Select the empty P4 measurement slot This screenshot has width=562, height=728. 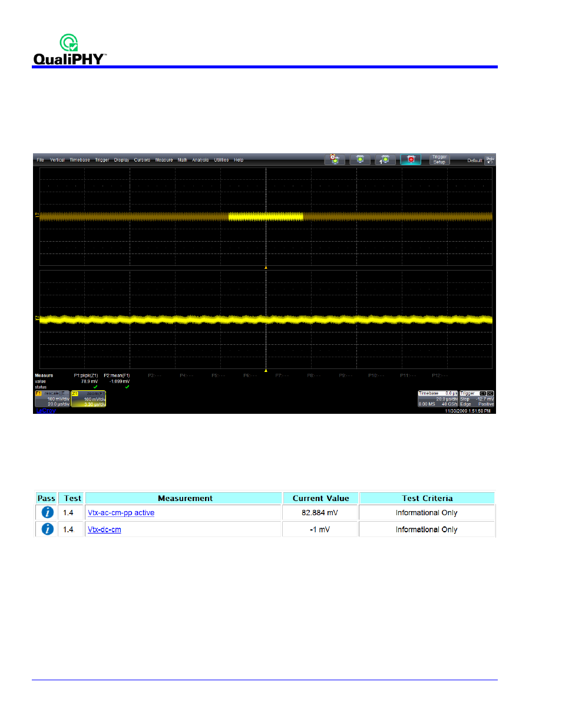186,375
